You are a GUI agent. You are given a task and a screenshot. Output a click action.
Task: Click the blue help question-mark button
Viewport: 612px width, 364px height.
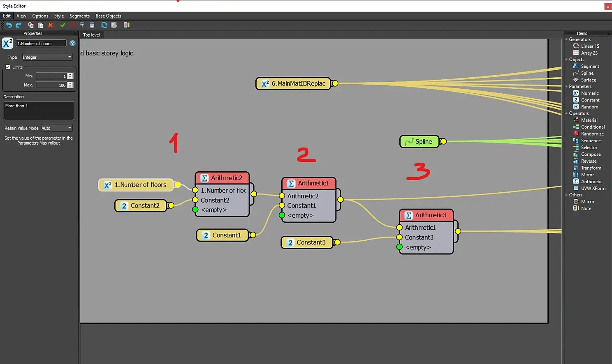[x=72, y=43]
